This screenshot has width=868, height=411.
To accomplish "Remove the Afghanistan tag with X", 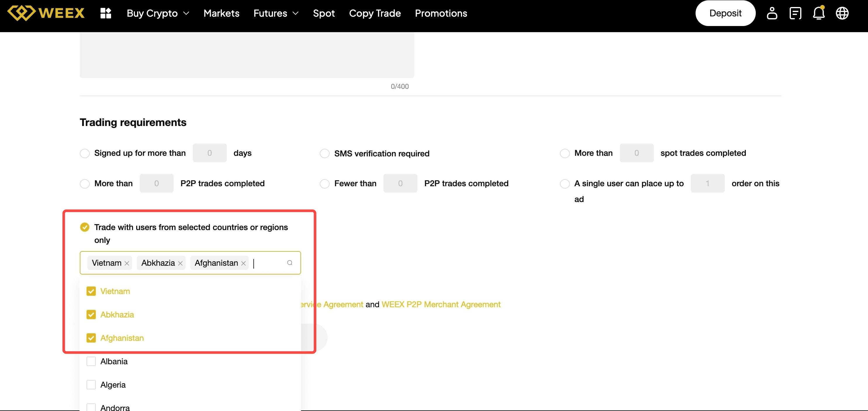I will [x=243, y=263].
